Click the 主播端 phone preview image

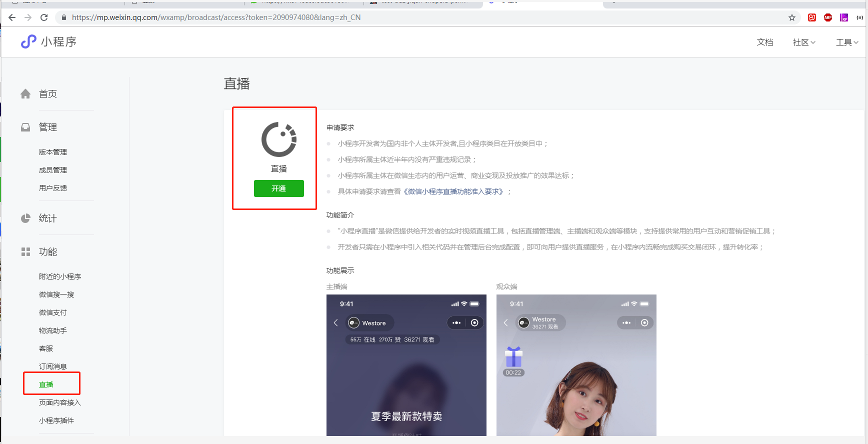406,365
